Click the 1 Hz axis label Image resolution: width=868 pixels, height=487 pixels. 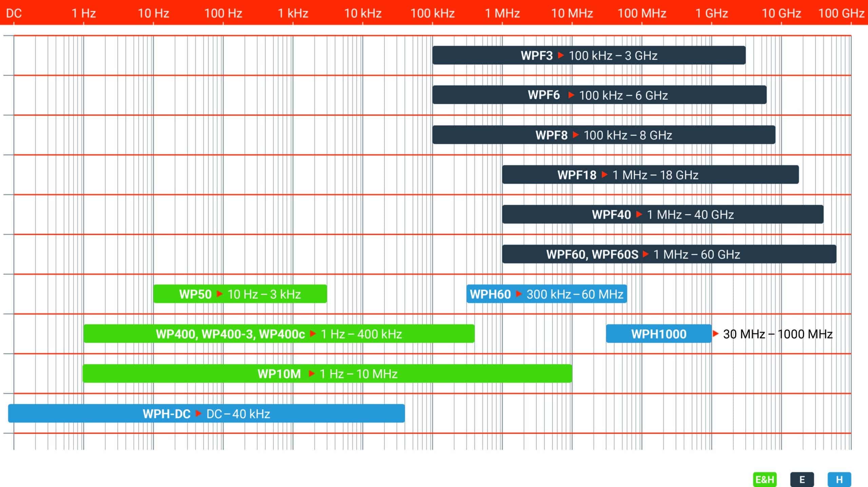pos(84,13)
